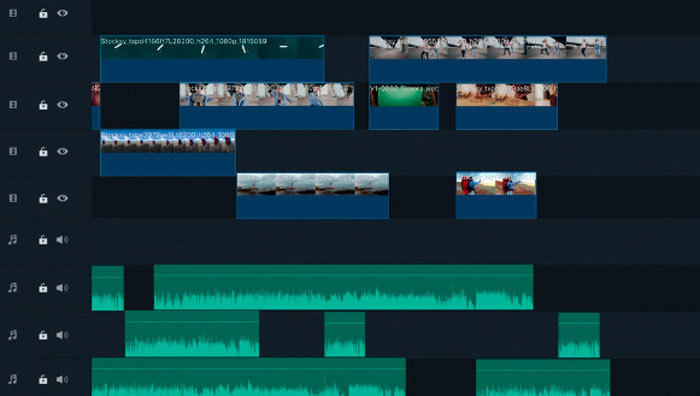
Task: Select the Stockey_bqpd4156H7L28200 dark green video clip
Action: pos(212,59)
